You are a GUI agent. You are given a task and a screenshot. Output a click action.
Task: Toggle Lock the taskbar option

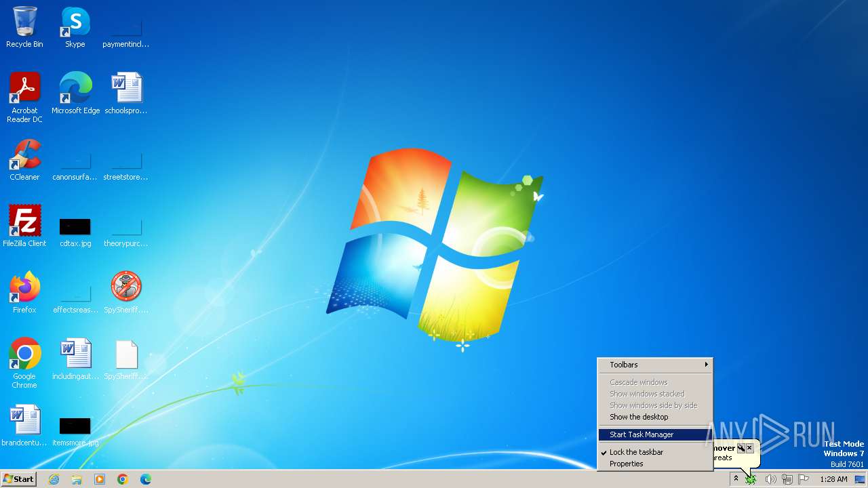coord(655,452)
